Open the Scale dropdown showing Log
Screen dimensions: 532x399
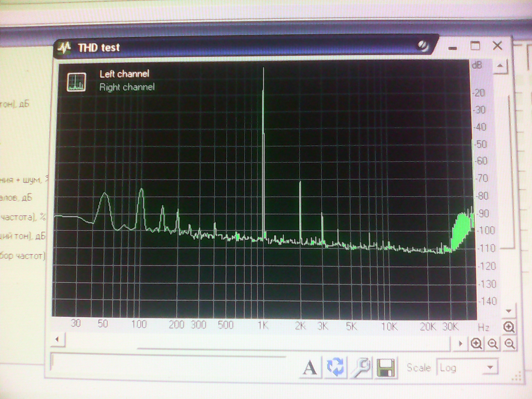[467, 368]
